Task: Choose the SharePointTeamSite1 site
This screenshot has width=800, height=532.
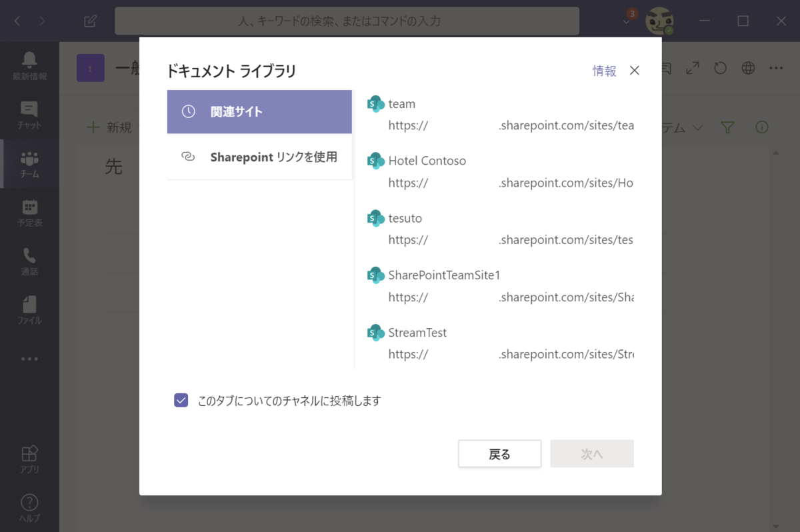Action: [500, 286]
